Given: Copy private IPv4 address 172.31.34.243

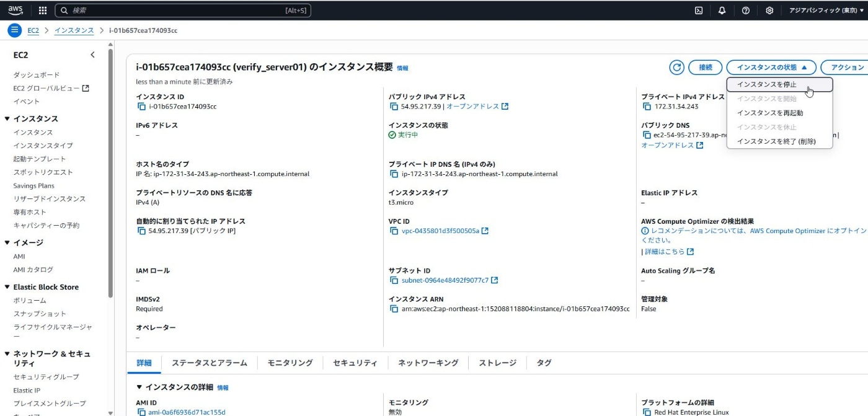Looking at the screenshot, I should click(647, 107).
